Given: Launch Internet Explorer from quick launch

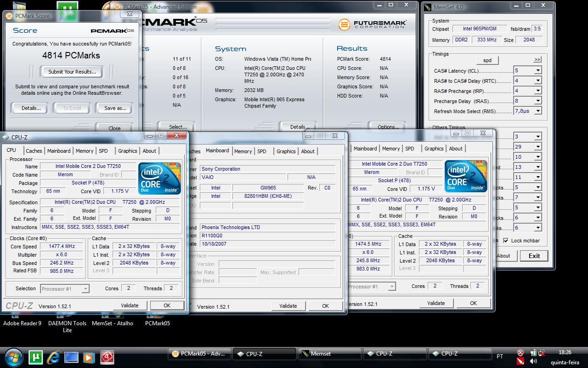Looking at the screenshot, I should pyautogui.click(x=54, y=357).
